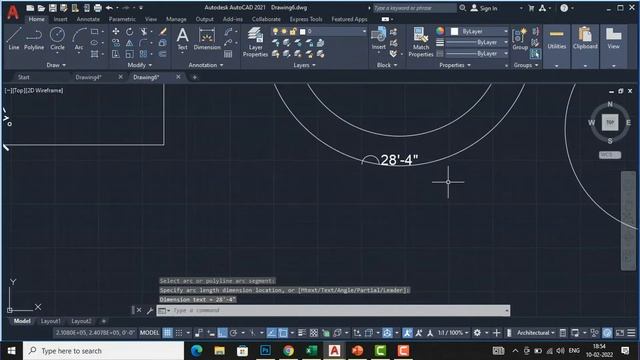This screenshot has height=360, width=640.
Task: Click the Group icon
Action: [x=520, y=39]
